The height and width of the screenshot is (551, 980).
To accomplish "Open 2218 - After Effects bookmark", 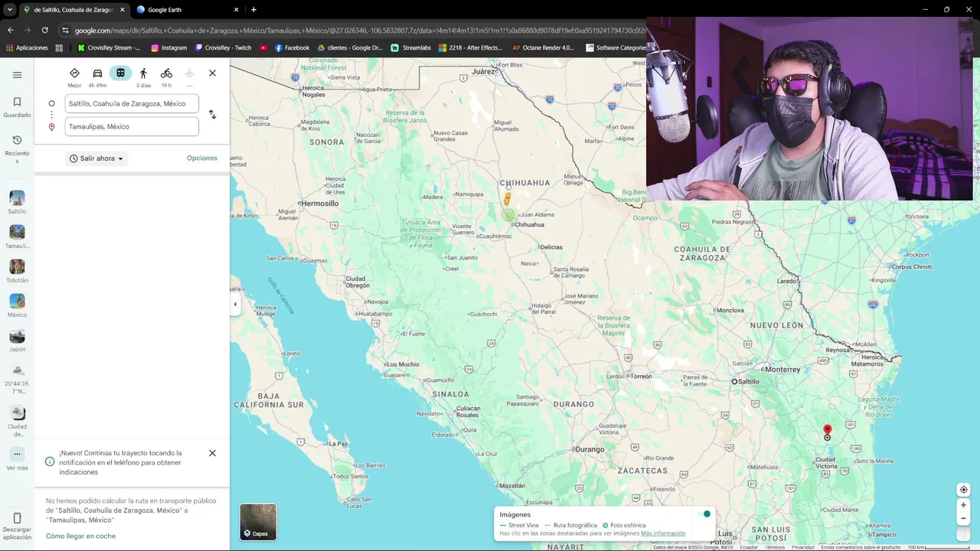I will tap(470, 47).
